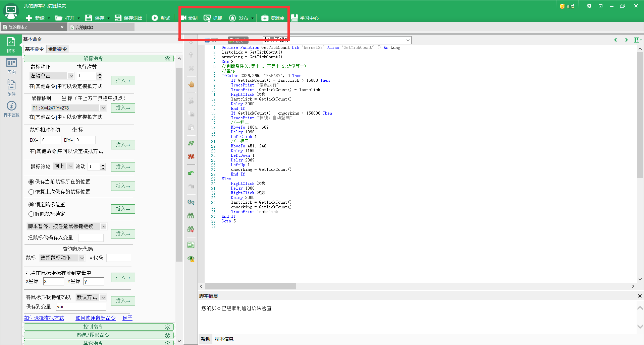Click the red uncomment icon
The height and width of the screenshot is (345, 644).
pyautogui.click(x=191, y=156)
